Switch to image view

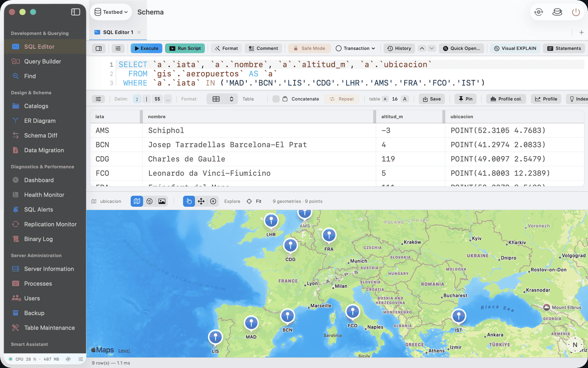pos(162,201)
